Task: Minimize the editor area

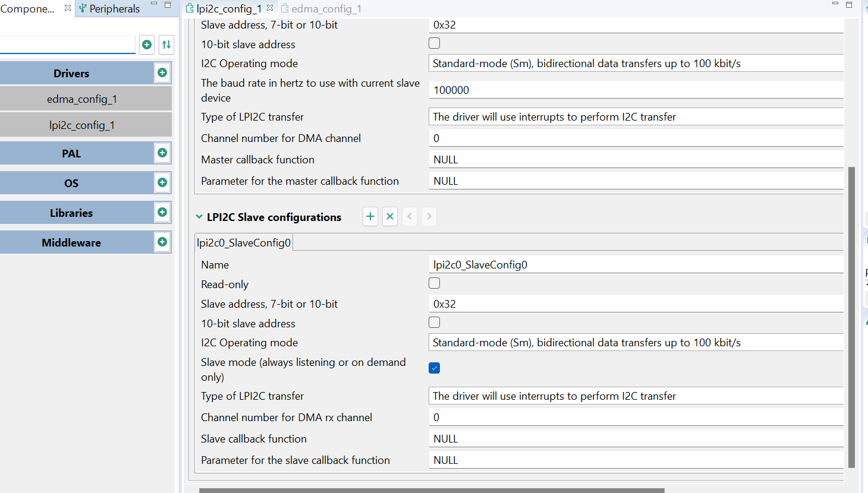Action: [x=835, y=4]
